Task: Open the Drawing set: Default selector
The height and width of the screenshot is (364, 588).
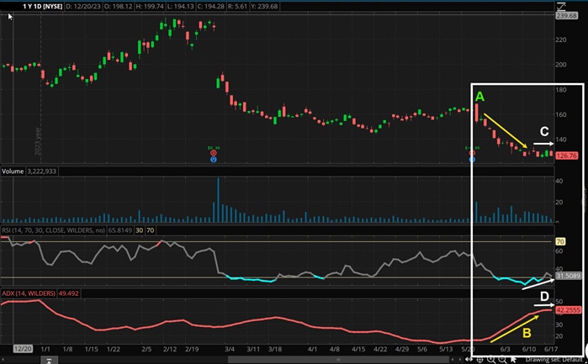Action: 554,360
